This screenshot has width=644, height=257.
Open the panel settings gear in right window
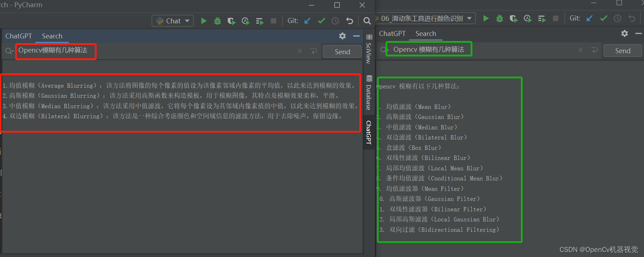[x=625, y=33]
